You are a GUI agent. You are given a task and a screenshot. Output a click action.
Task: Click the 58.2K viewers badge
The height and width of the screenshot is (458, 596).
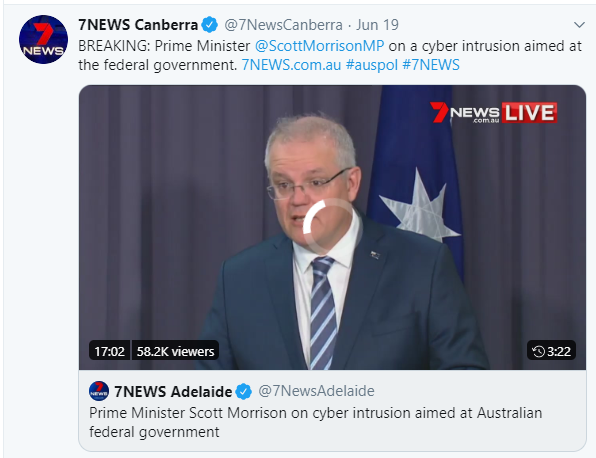click(x=175, y=351)
